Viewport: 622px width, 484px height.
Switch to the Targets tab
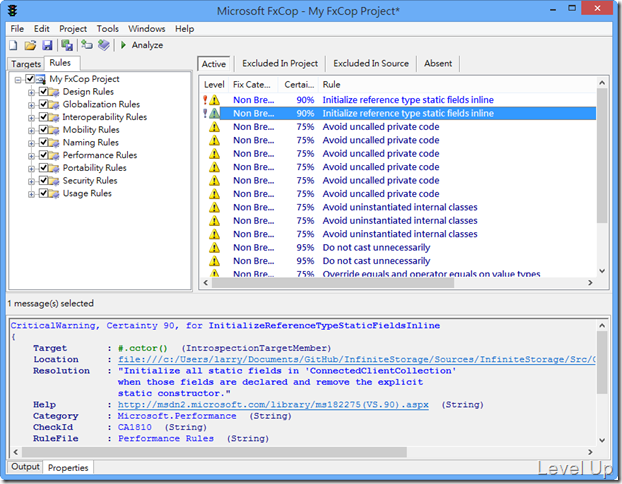tap(26, 64)
